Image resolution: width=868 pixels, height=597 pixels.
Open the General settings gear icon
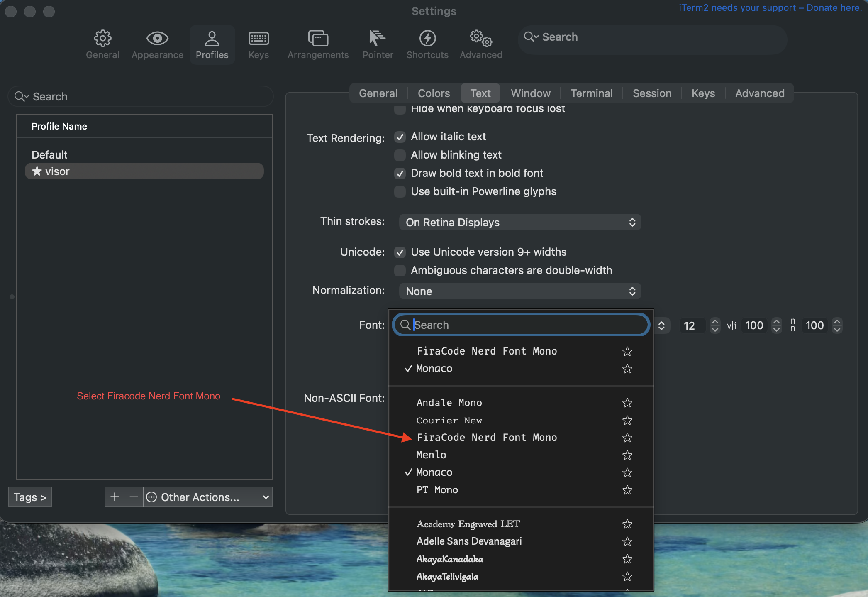pyautogui.click(x=102, y=39)
